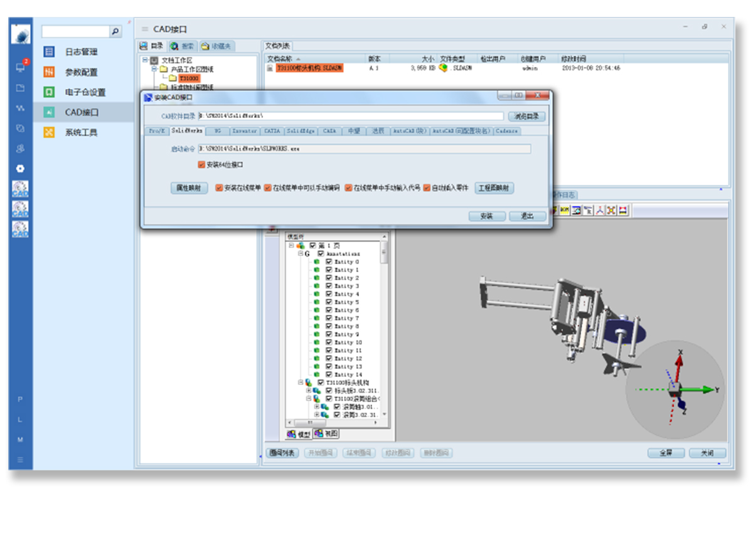Screen dimensions: 753x560
Task: Click the search magnifier icon in sidebar
Action: click(x=115, y=31)
